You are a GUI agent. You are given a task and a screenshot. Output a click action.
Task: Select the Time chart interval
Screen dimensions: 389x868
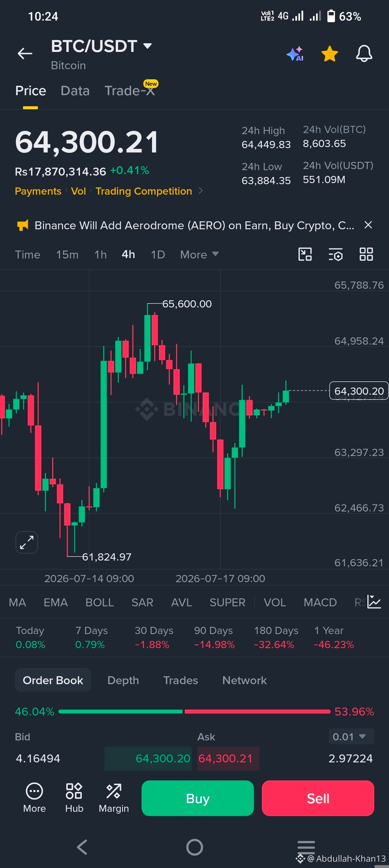point(27,254)
